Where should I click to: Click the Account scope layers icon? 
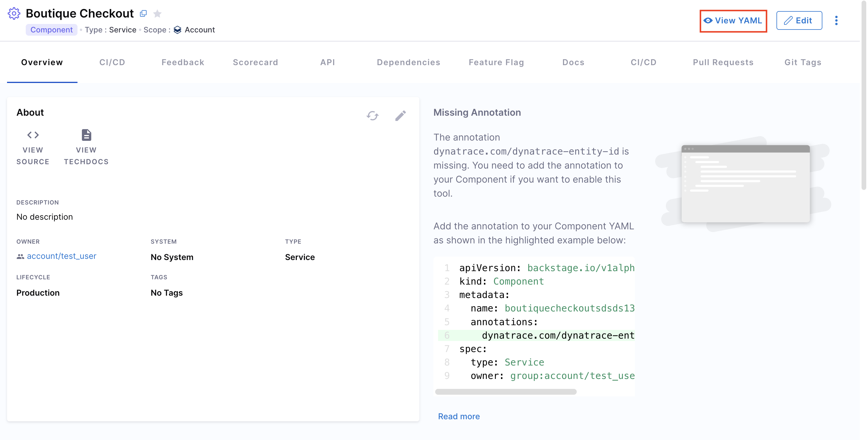(177, 30)
